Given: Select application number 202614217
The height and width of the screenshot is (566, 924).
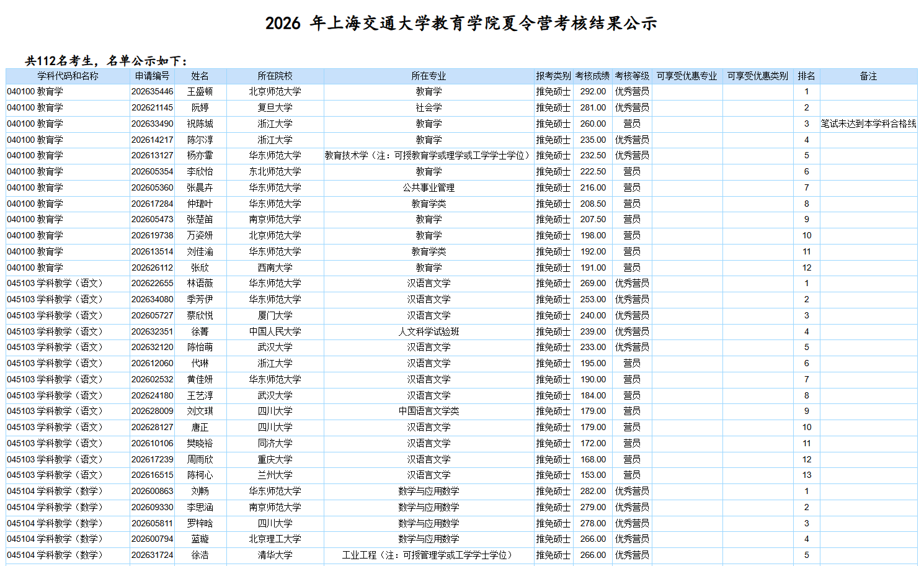Looking at the screenshot, I should tap(152, 140).
